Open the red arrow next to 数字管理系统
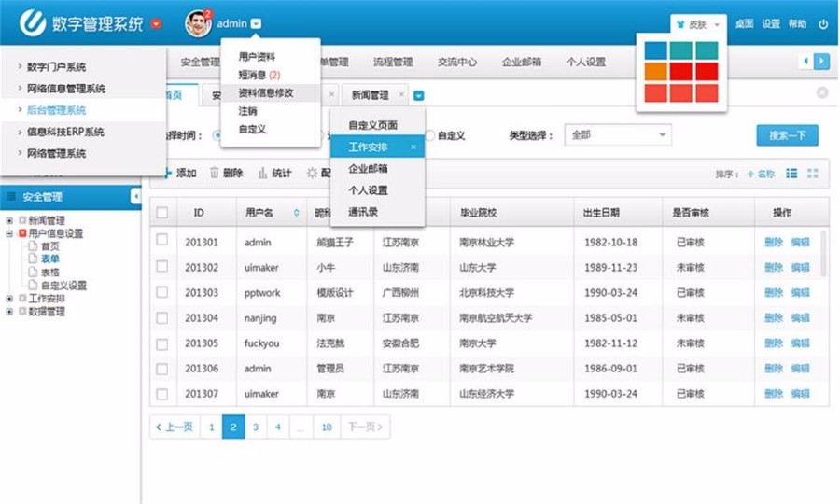The image size is (840, 504). (156, 24)
